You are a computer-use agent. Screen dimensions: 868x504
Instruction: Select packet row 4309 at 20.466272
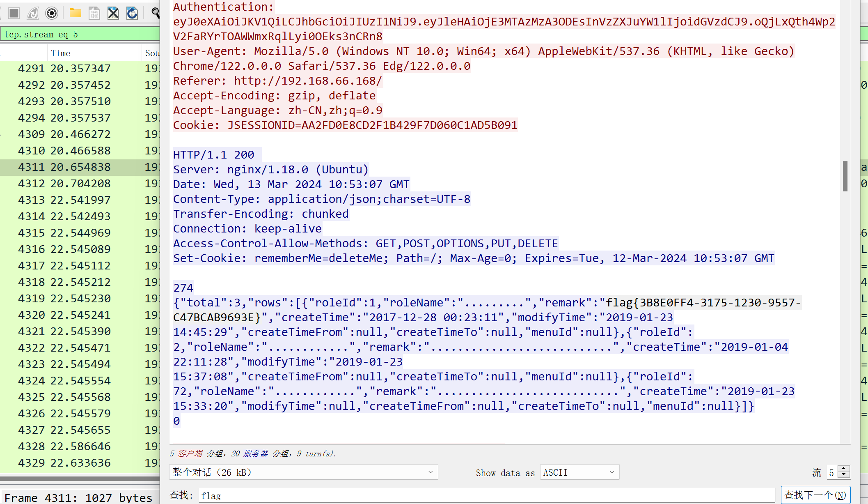(x=80, y=134)
